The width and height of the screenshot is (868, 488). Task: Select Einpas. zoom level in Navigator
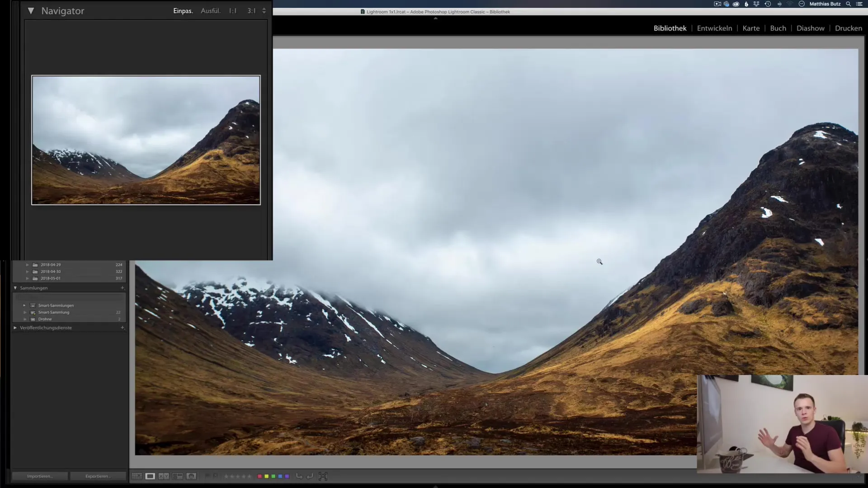coord(183,11)
